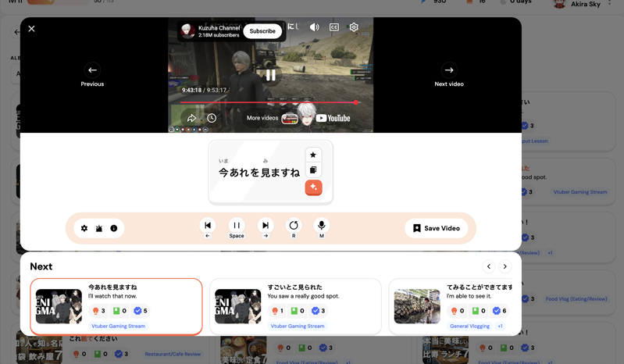Click the alarm icon in the control bar
624x364 pixels.
[x=98, y=228]
